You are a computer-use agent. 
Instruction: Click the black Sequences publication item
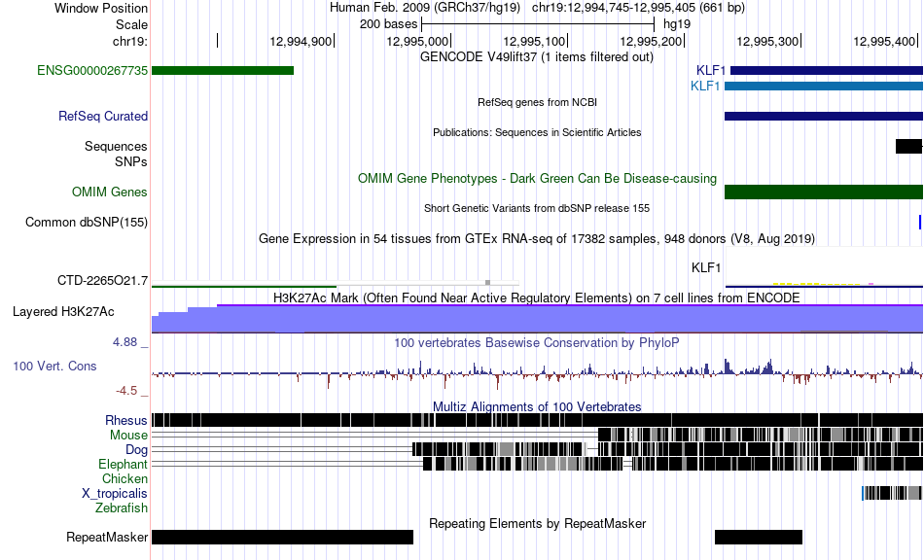pos(908,146)
